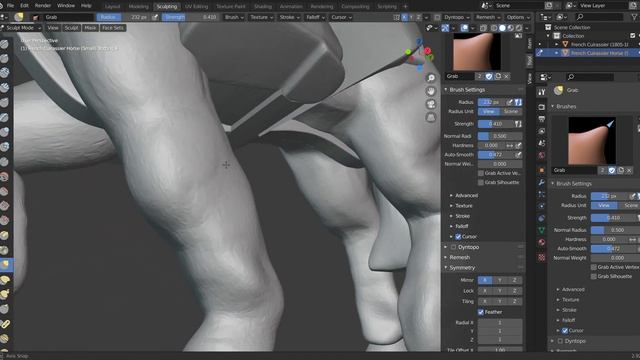Image resolution: width=640 pixels, height=360 pixels.
Task: Open Remesh popover in viewport header
Action: (488, 17)
